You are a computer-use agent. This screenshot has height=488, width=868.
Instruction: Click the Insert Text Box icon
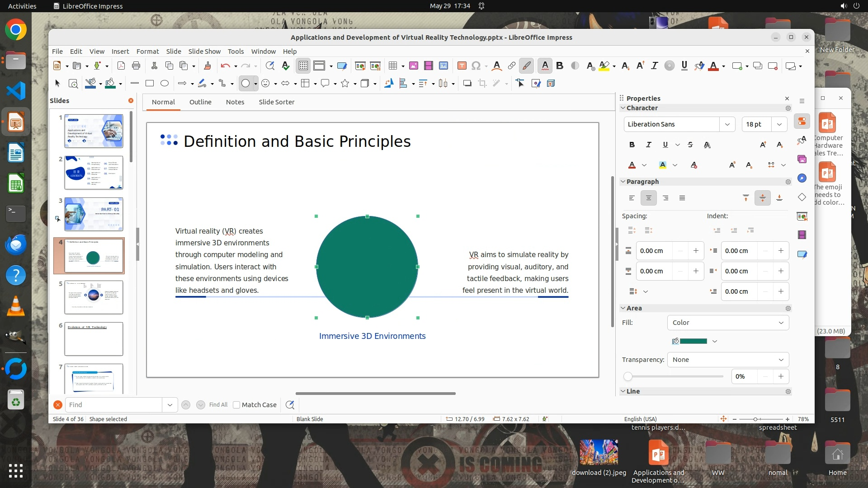(x=462, y=66)
